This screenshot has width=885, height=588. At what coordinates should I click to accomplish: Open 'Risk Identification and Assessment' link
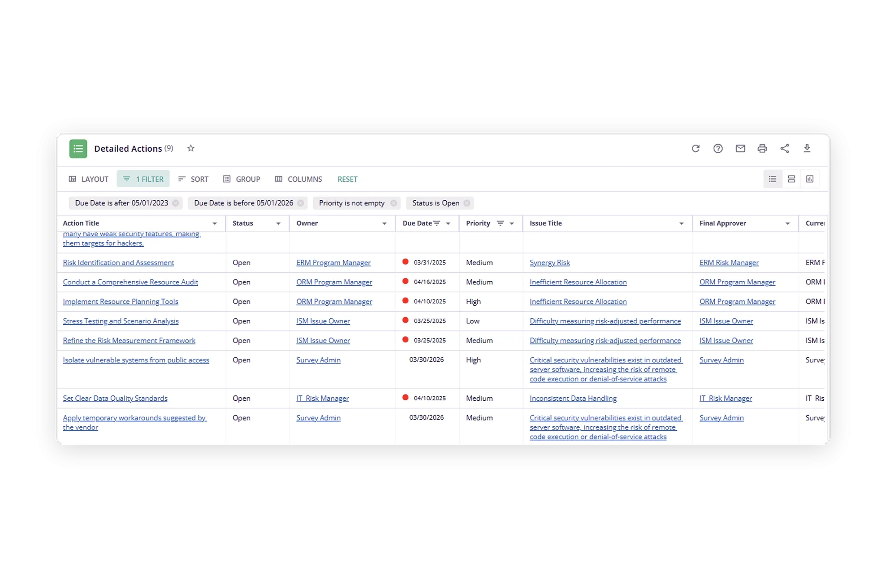coord(118,262)
